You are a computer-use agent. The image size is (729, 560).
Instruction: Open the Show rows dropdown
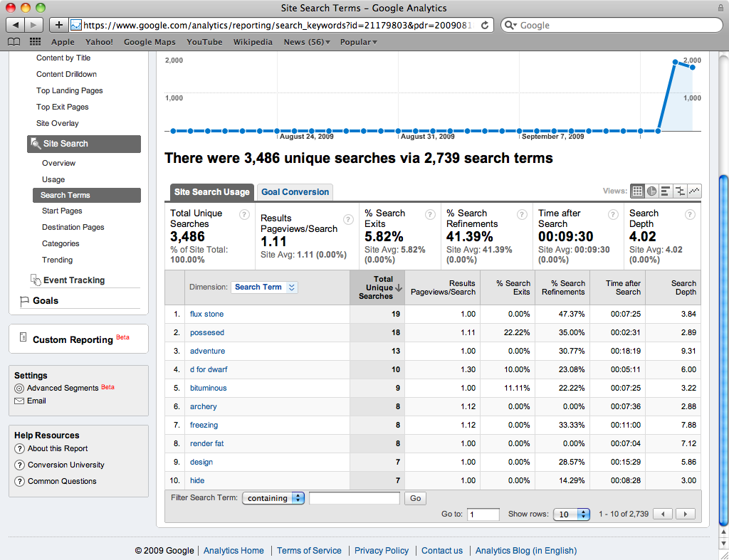[x=572, y=514]
